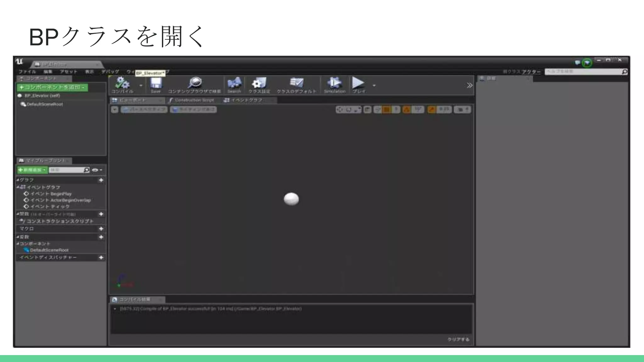Image resolution: width=644 pixels, height=362 pixels.
Task: Switch to the Construction Script tab
Action: (x=194, y=100)
